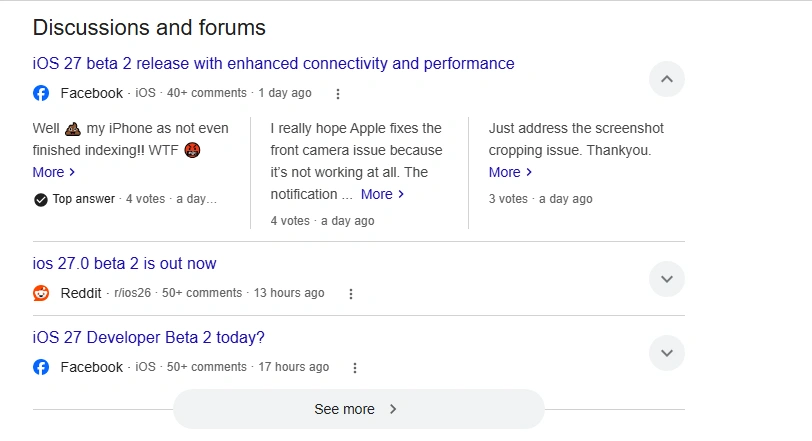Click the See more button
Image resolution: width=812 pixels, height=441 pixels.
pos(358,409)
